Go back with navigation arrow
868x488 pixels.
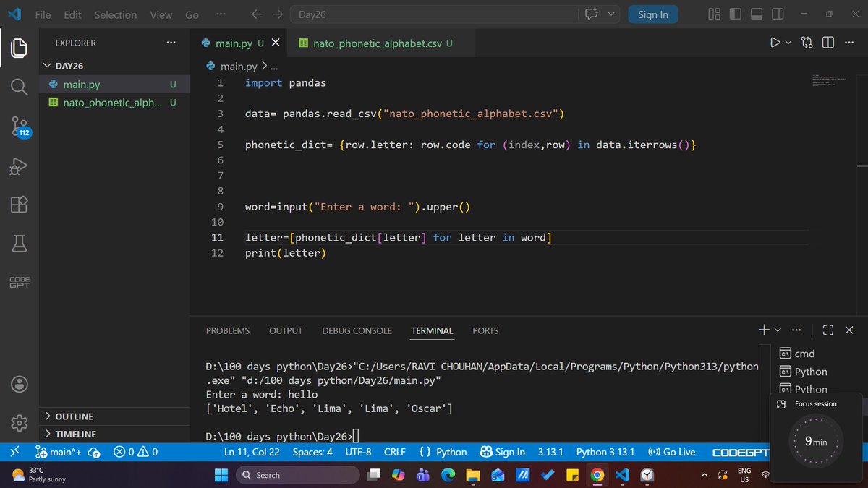click(257, 14)
